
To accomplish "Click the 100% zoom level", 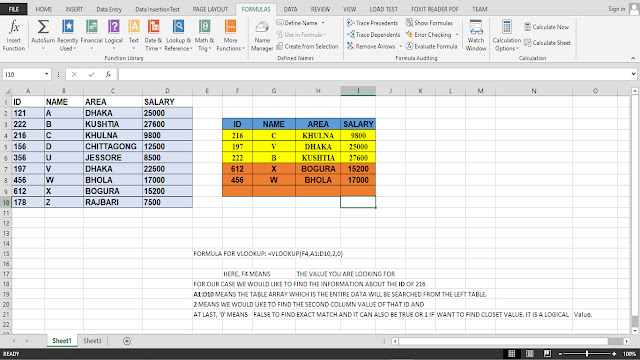I will pos(629,353).
